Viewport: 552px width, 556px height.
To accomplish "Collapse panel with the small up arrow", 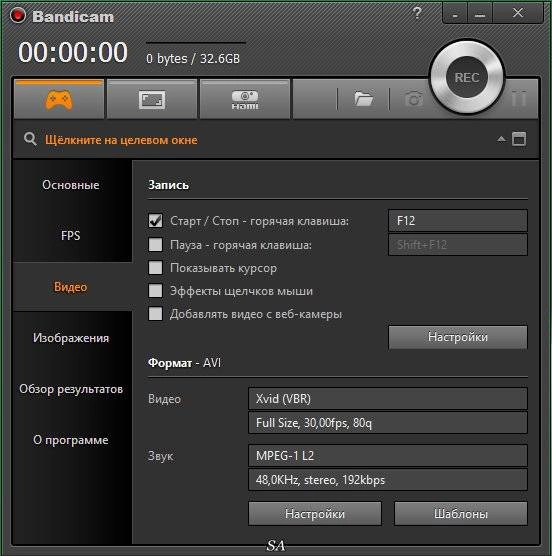I will pyautogui.click(x=501, y=139).
